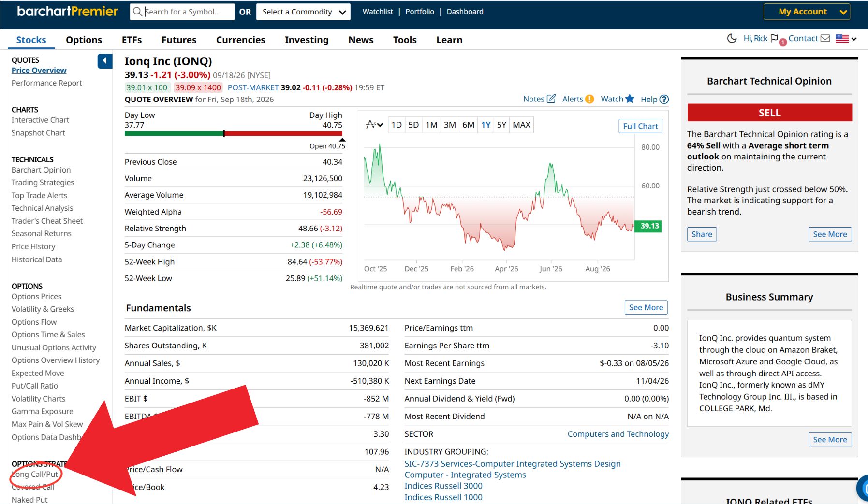Click the Alerts exclamation icon

point(589,99)
